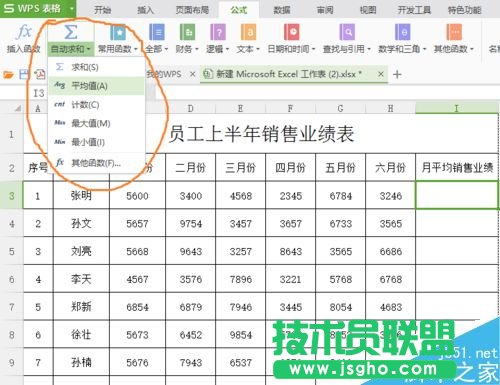500x385 pixels.
Task: Choose 其他函数(F)... from the menu
Action: point(96,163)
